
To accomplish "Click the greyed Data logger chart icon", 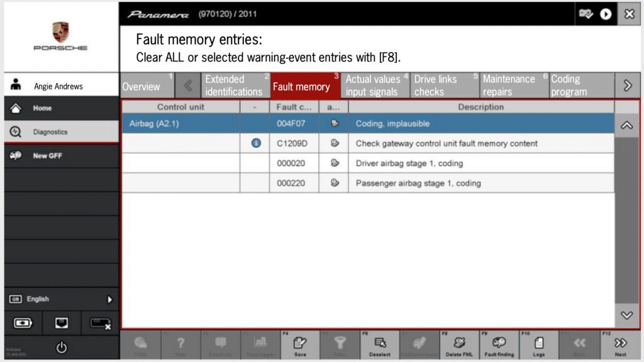I will pyautogui.click(x=260, y=345).
